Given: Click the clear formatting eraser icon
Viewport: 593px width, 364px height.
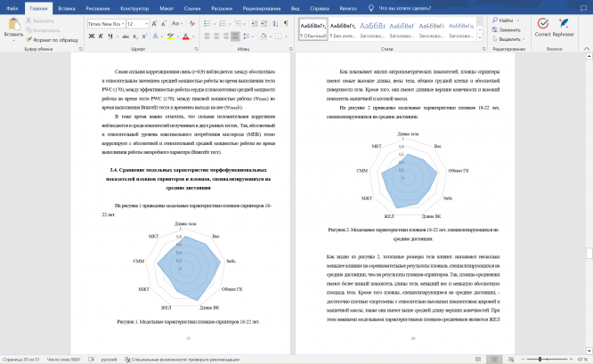Looking at the screenshot, I should click(192, 23).
